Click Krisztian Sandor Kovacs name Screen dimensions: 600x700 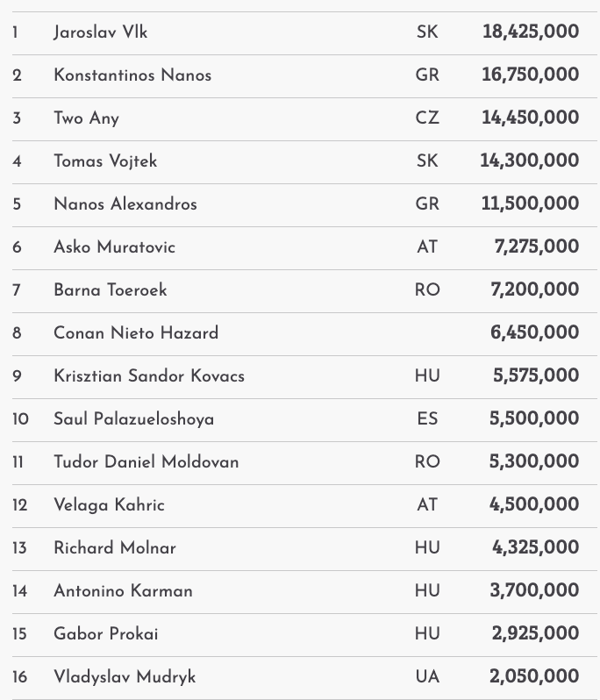(x=149, y=376)
